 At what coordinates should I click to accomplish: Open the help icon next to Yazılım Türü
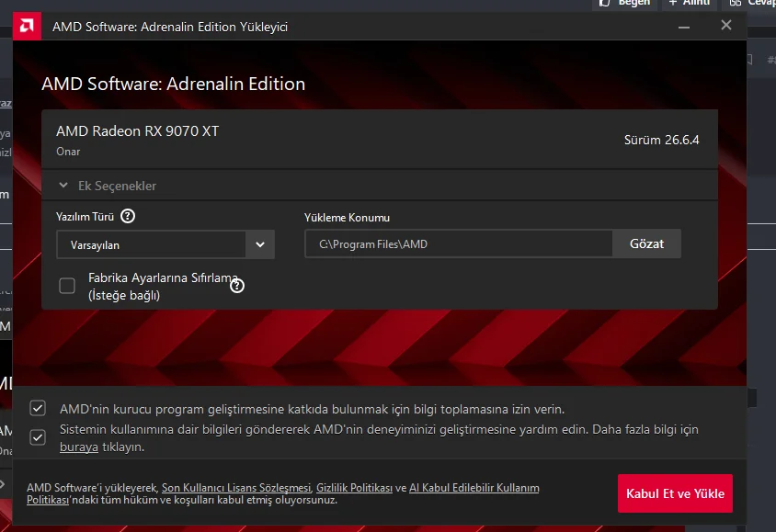pos(128,216)
